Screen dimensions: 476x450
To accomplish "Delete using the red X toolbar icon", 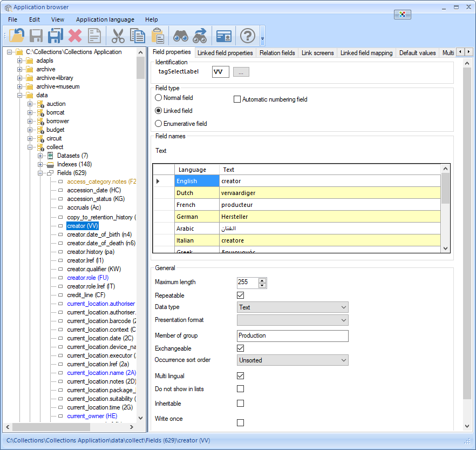I will [73, 35].
